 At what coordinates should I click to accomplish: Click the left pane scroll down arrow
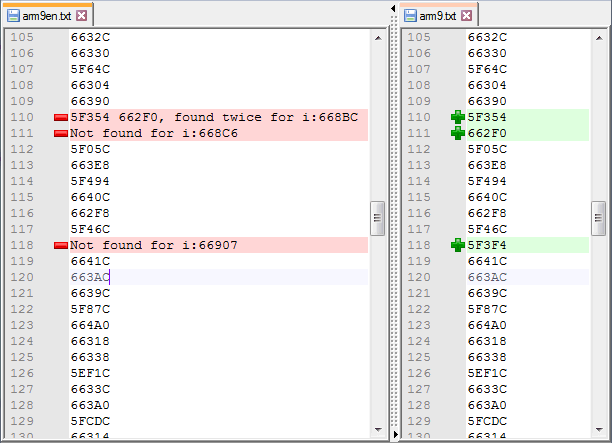click(x=378, y=430)
